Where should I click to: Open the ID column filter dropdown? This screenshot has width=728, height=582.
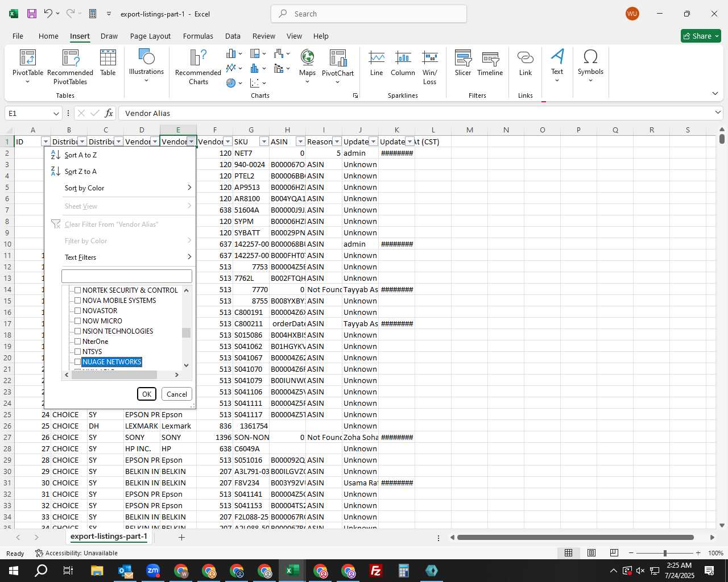[x=45, y=142]
